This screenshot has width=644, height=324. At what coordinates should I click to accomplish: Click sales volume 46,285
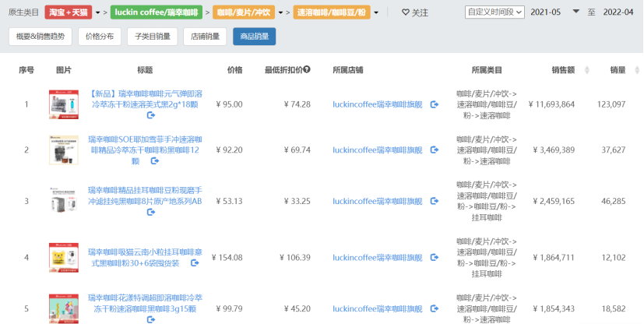tap(614, 201)
